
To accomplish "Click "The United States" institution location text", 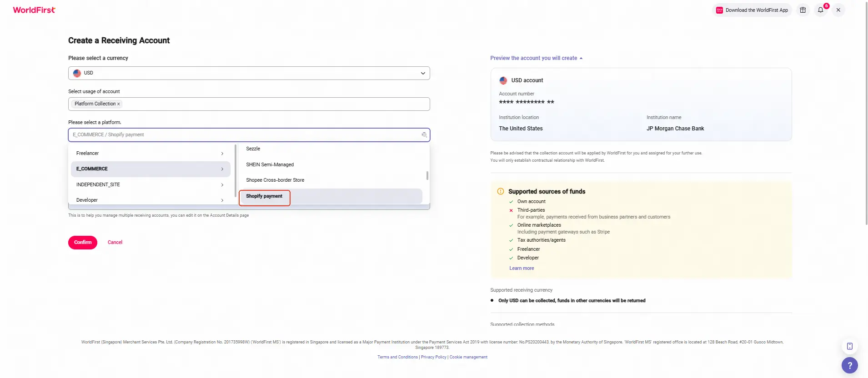I will click(521, 129).
